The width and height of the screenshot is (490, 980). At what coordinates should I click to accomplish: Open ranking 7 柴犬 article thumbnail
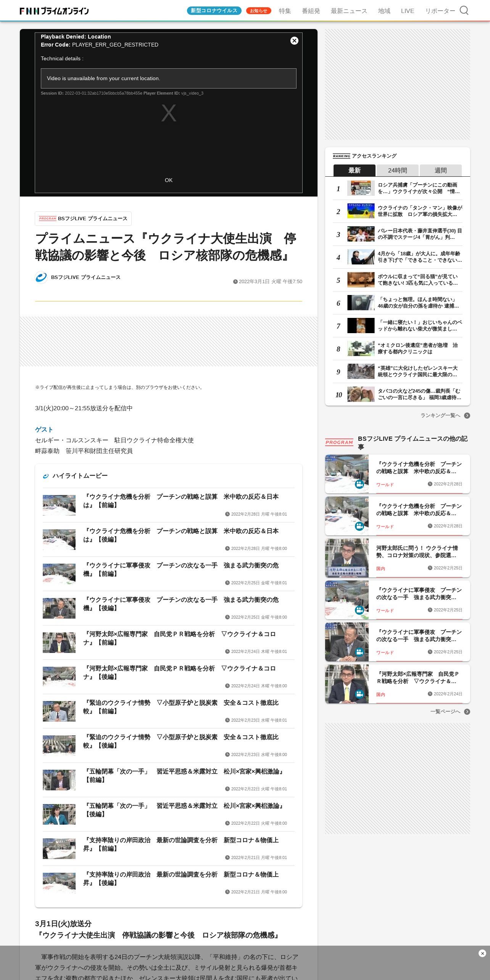coord(361,326)
